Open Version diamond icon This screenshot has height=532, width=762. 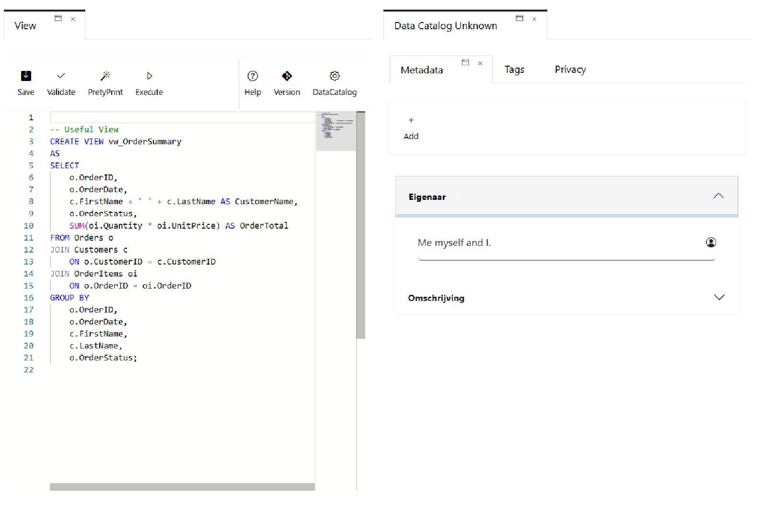tap(287, 76)
